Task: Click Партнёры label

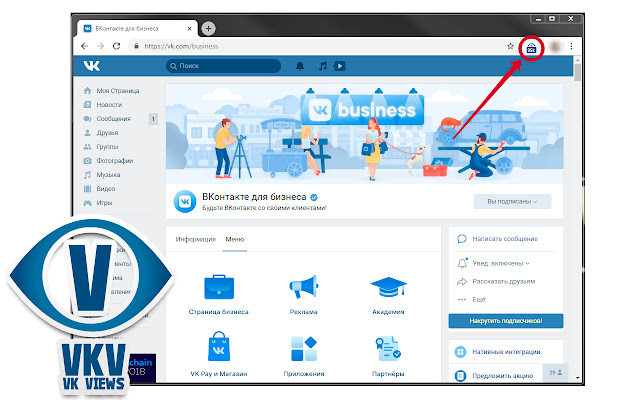Action: click(388, 374)
